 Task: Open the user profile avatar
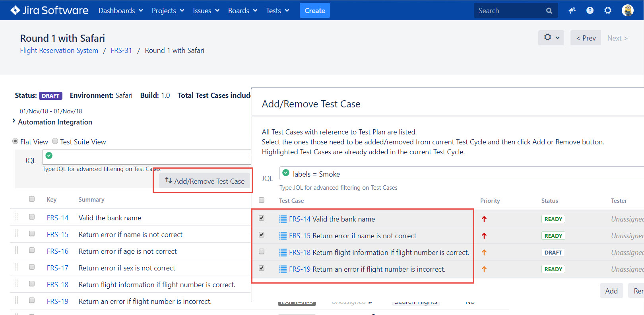628,10
